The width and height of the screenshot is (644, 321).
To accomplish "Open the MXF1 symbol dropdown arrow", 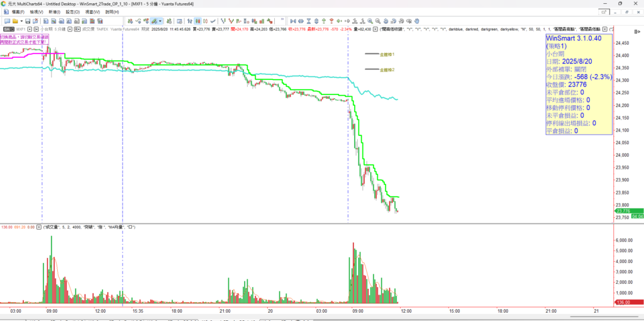I will [x=30, y=29].
